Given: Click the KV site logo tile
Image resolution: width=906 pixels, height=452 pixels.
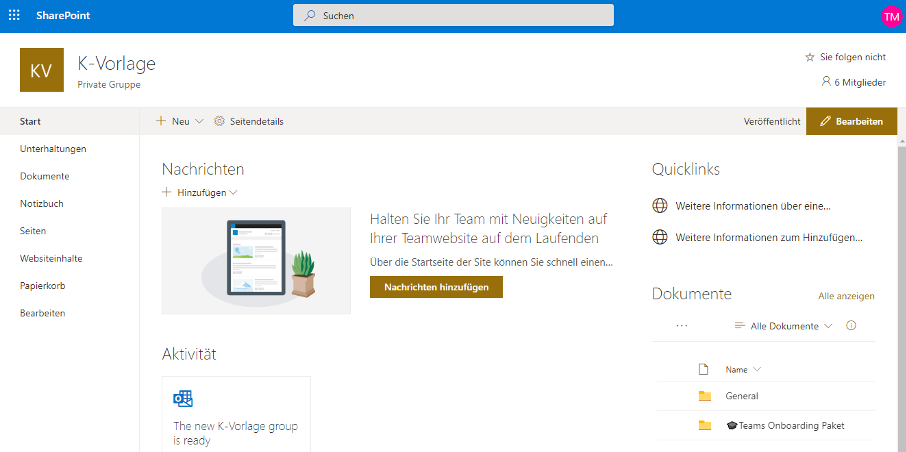Looking at the screenshot, I should click(42, 70).
